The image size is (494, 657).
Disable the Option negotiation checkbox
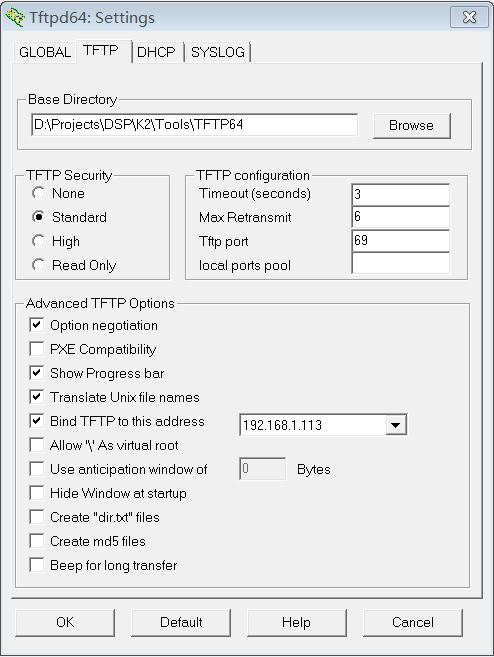pos(37,325)
